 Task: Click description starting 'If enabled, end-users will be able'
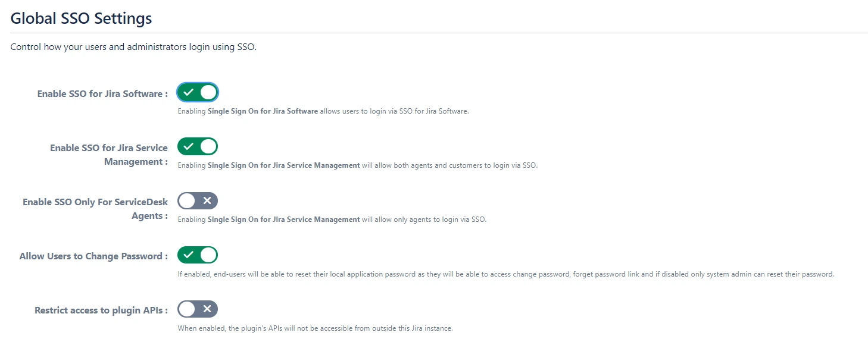[x=506, y=275]
